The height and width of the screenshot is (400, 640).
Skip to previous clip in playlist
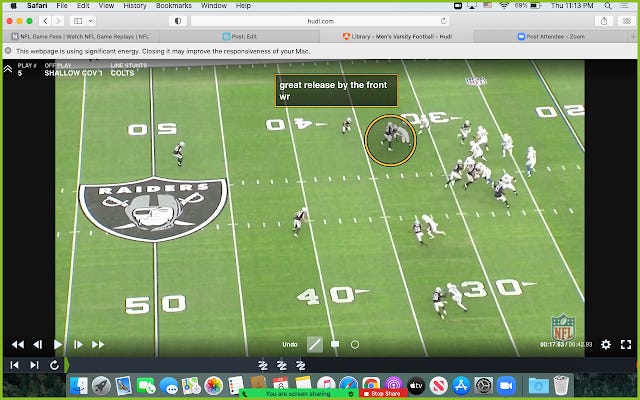[x=14, y=365]
